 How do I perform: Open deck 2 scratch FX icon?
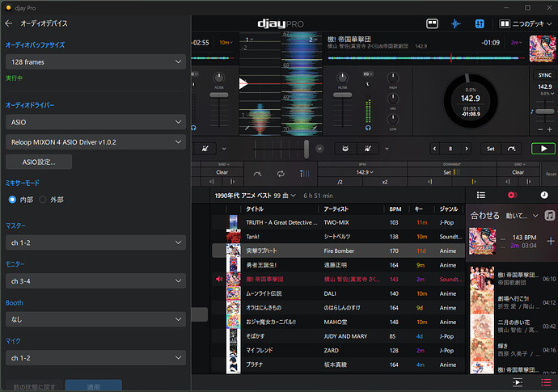(x=368, y=149)
